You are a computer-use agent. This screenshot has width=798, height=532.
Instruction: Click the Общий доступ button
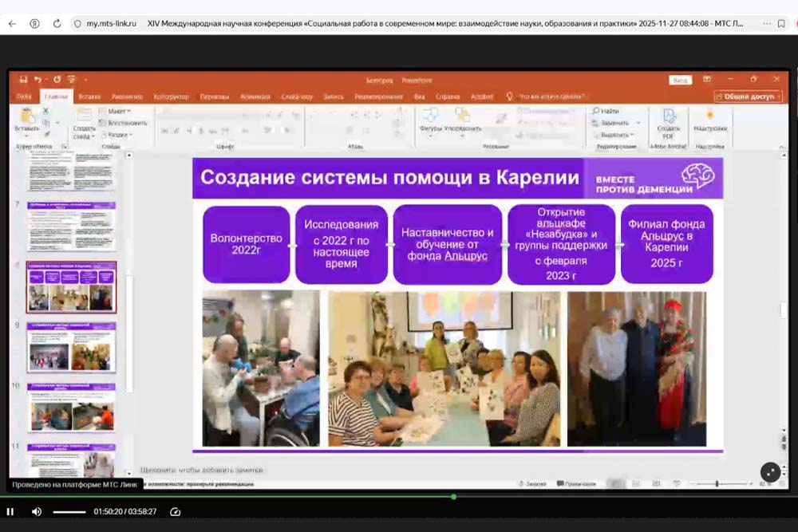coord(748,97)
